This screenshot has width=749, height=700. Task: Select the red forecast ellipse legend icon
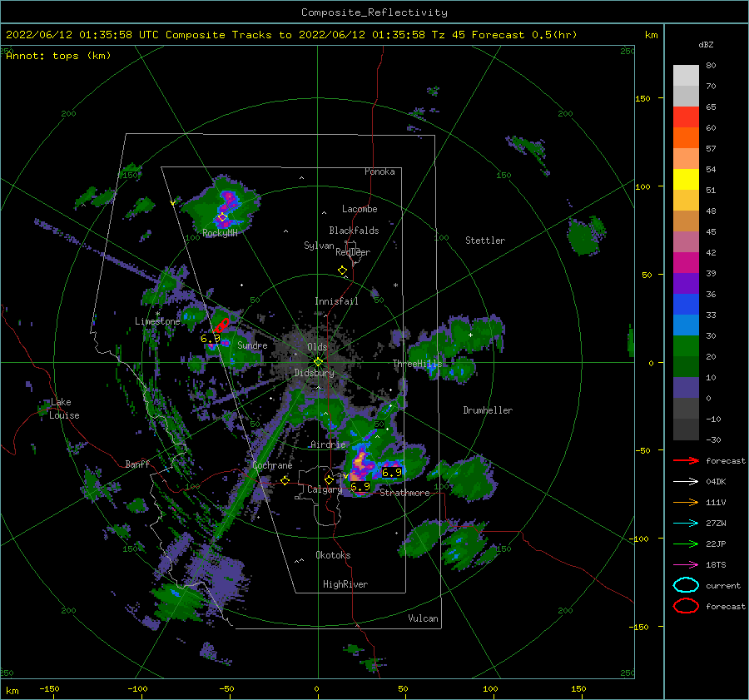(x=686, y=606)
